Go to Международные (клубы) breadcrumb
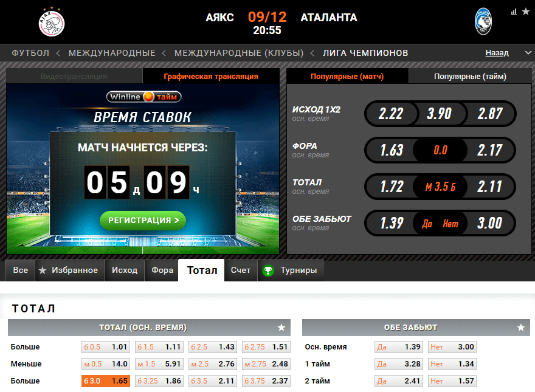 tap(239, 53)
